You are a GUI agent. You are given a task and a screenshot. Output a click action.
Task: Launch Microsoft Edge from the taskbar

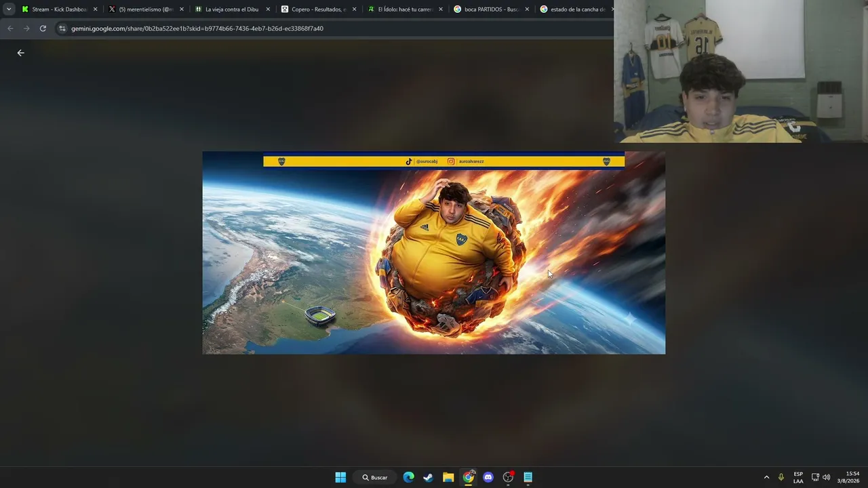(408, 477)
